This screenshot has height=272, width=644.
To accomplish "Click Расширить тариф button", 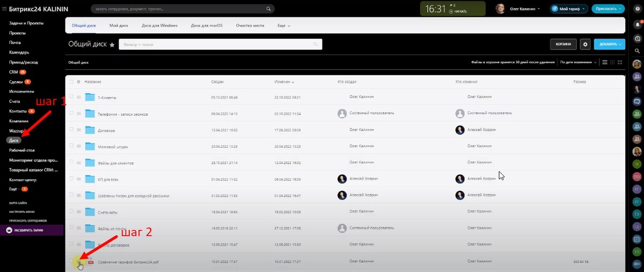I will pyautogui.click(x=31, y=230).
